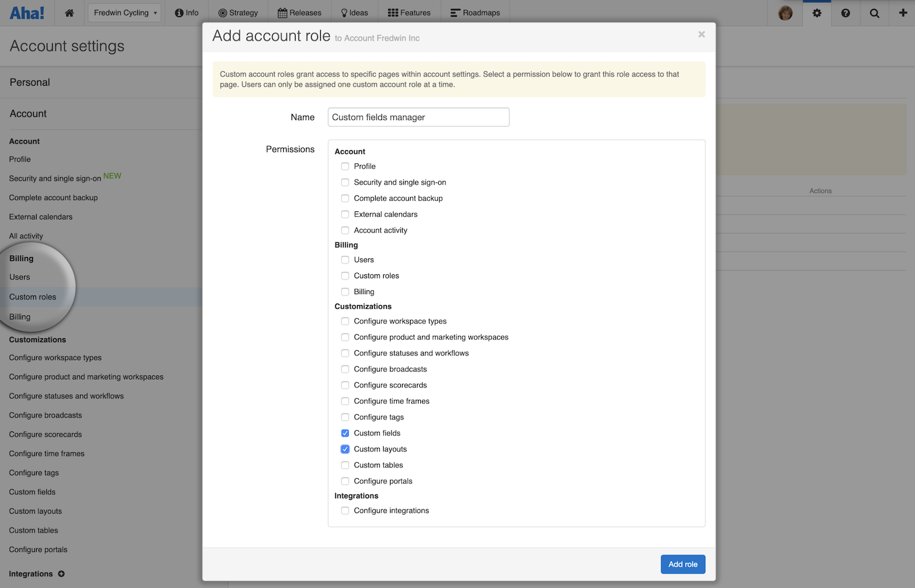Click the help question mark icon
The width and height of the screenshot is (915, 588).
tap(846, 12)
